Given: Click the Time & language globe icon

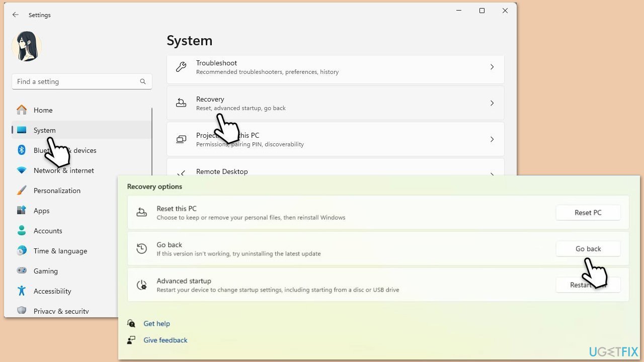Looking at the screenshot, I should click(x=22, y=251).
